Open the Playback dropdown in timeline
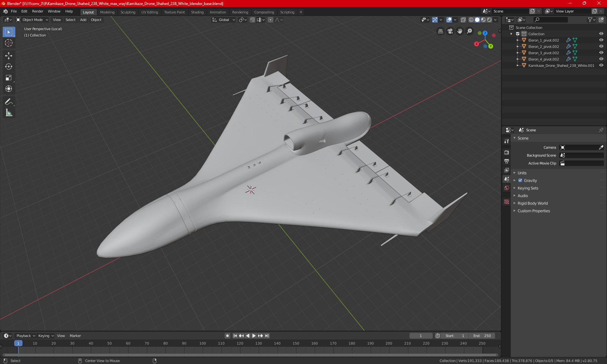This screenshot has width=607, height=364. coord(26,336)
